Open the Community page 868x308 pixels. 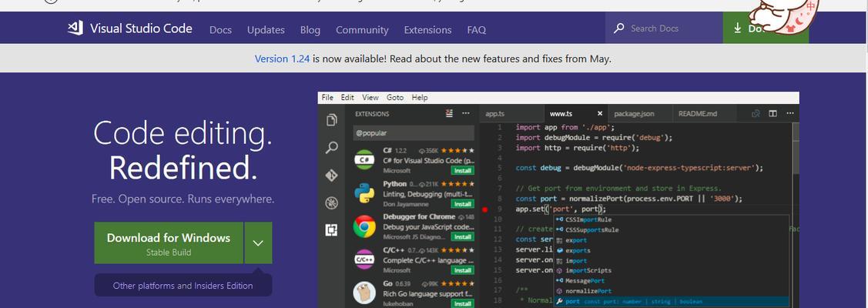click(x=362, y=30)
